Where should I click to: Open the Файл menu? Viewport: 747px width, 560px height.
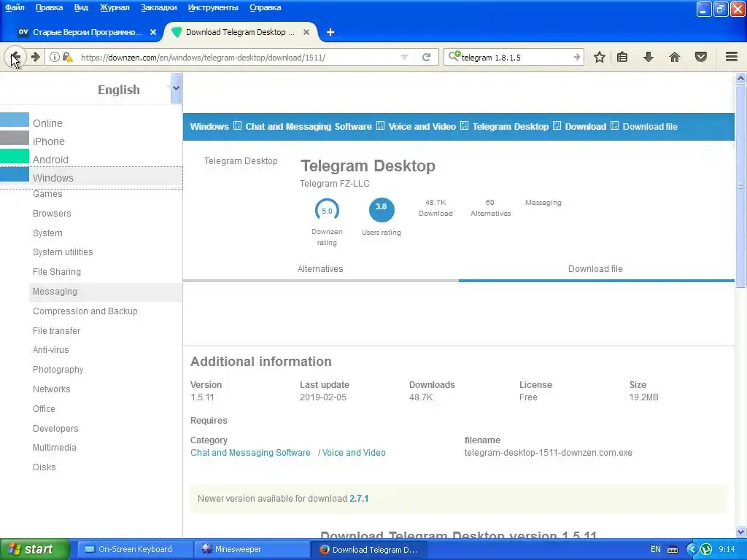(15, 7)
